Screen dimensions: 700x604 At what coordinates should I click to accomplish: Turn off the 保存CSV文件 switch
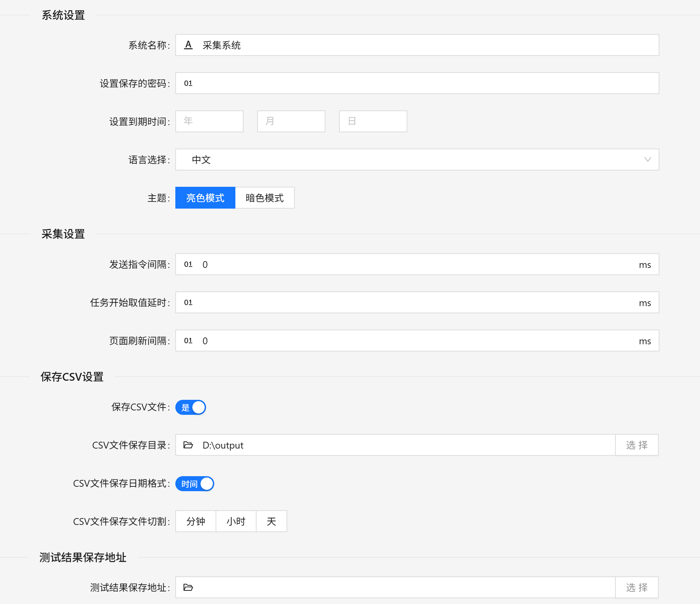pyautogui.click(x=190, y=407)
